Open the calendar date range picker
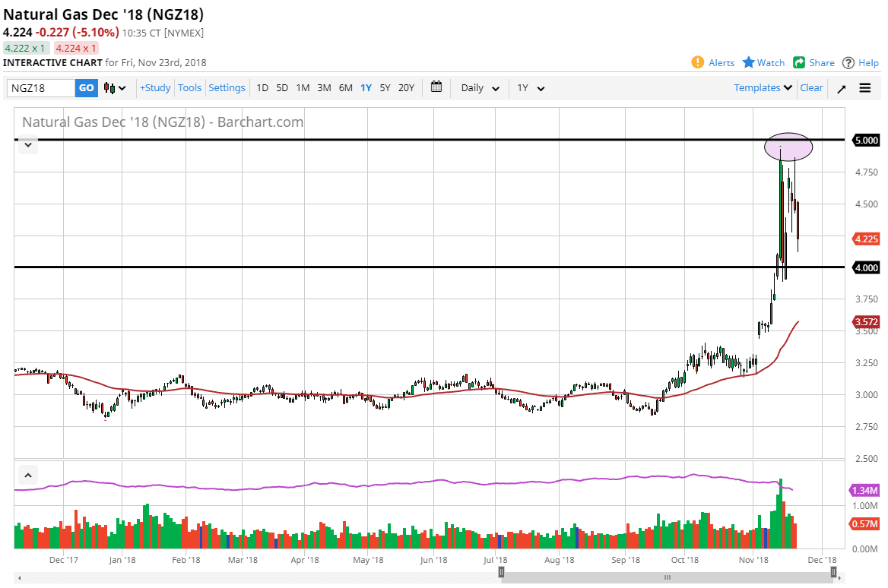The height and width of the screenshot is (588, 888). pyautogui.click(x=436, y=87)
